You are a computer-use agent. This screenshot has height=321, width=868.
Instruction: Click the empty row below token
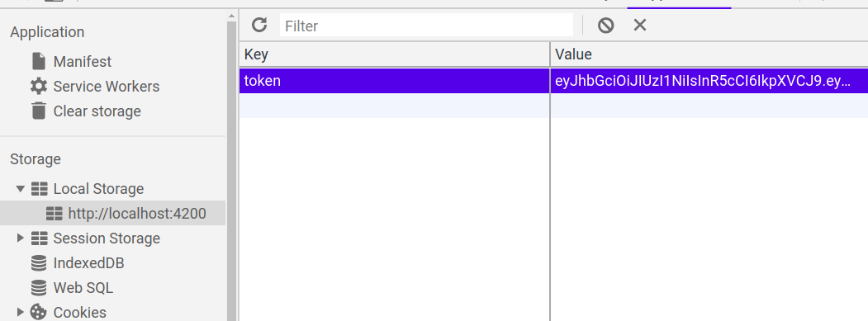pos(553,106)
